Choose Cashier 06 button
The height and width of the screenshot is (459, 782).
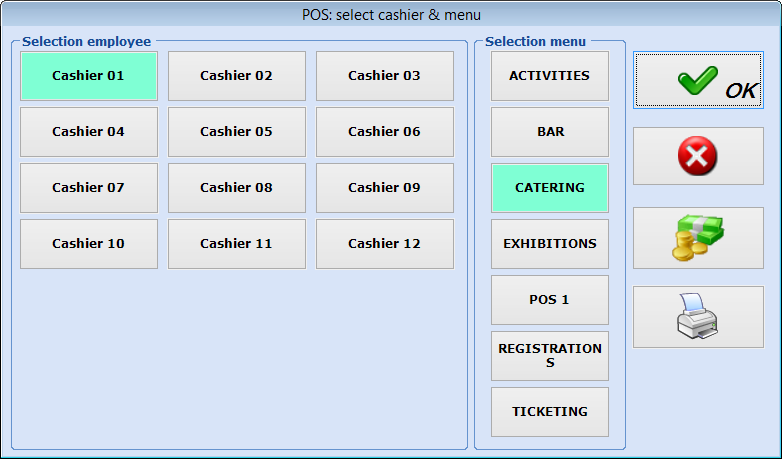[x=385, y=132]
